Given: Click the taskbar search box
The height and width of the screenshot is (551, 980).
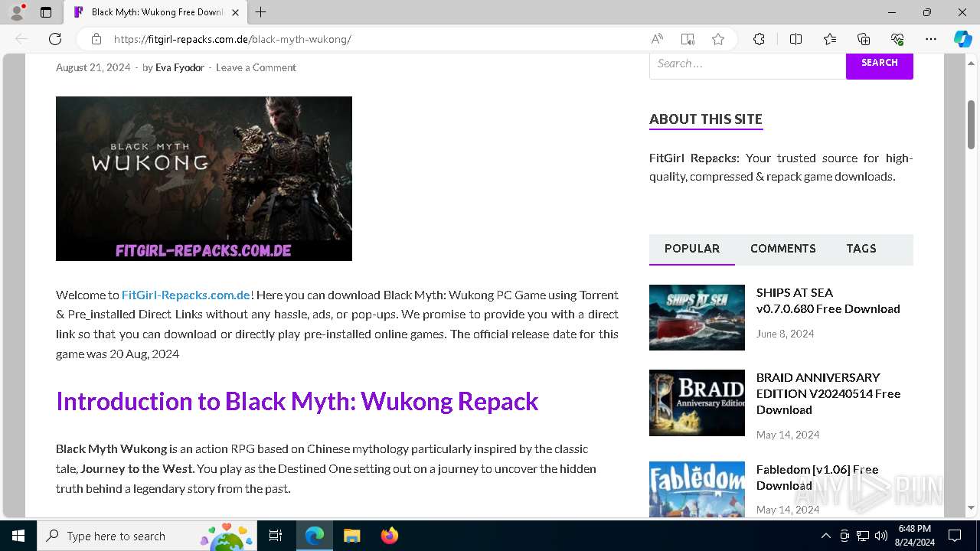Looking at the screenshot, I should pos(147,536).
